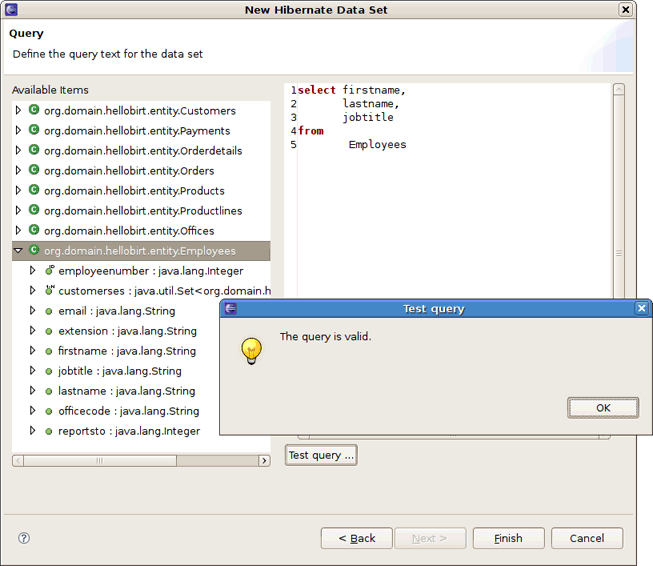The height and width of the screenshot is (566, 653).
Task: Expand the customerses property node
Action: pos(32,290)
